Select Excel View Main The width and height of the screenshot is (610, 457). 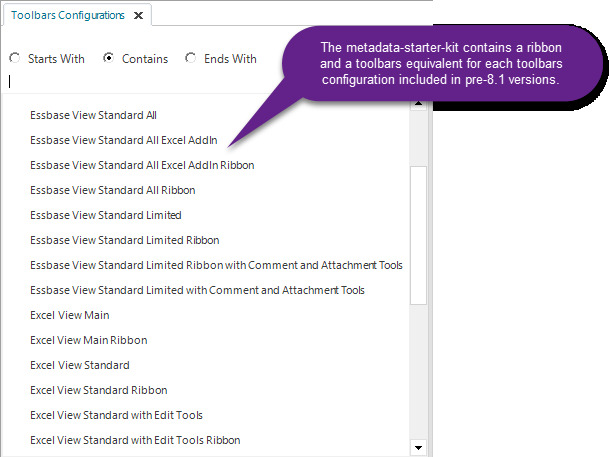[x=70, y=315]
